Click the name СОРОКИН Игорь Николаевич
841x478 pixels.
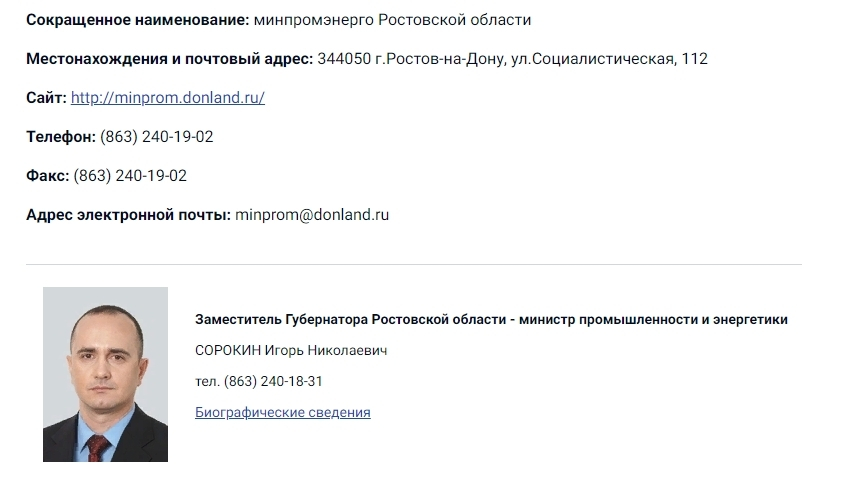tap(291, 351)
